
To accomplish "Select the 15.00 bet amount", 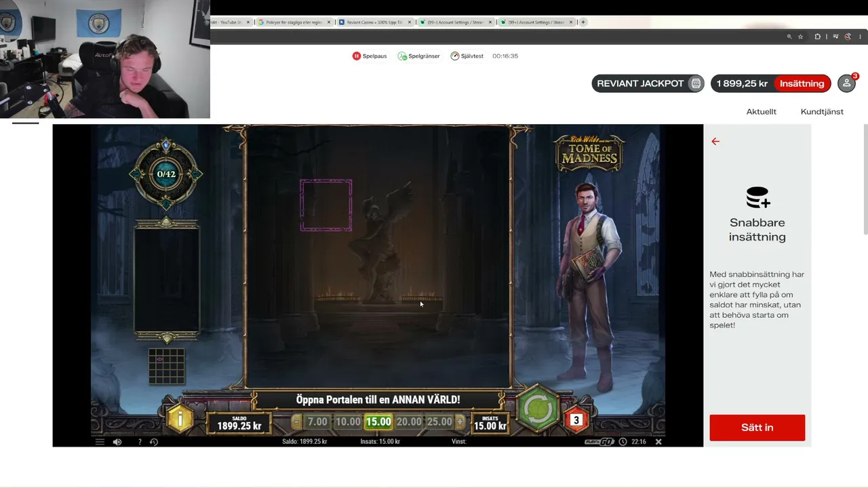I will pyautogui.click(x=378, y=422).
